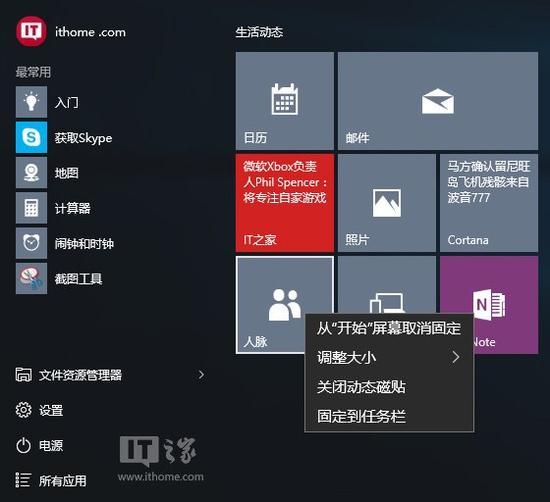550x502 pixels.
Task: Click the ithome user avatar icon
Action: [31, 32]
